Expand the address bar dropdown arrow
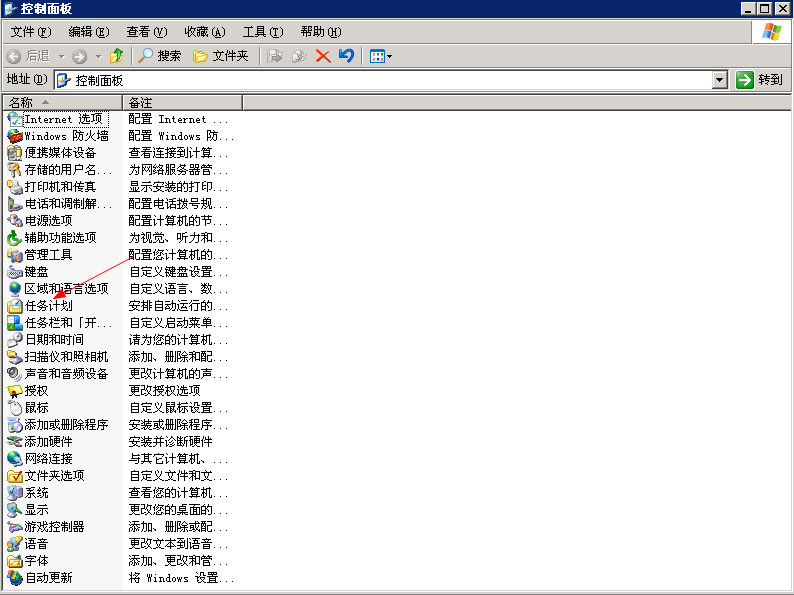Image resolution: width=794 pixels, height=595 pixels. click(719, 80)
